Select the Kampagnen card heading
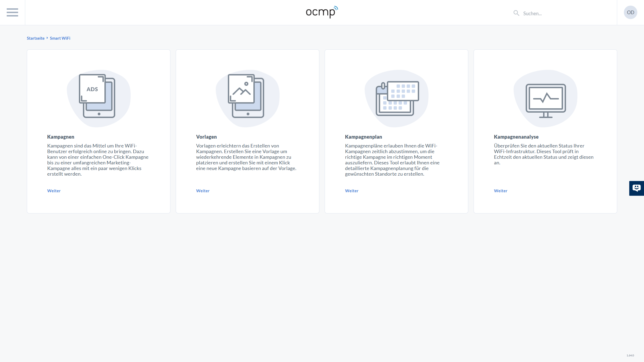Image resolution: width=644 pixels, height=362 pixels. coord(61,137)
